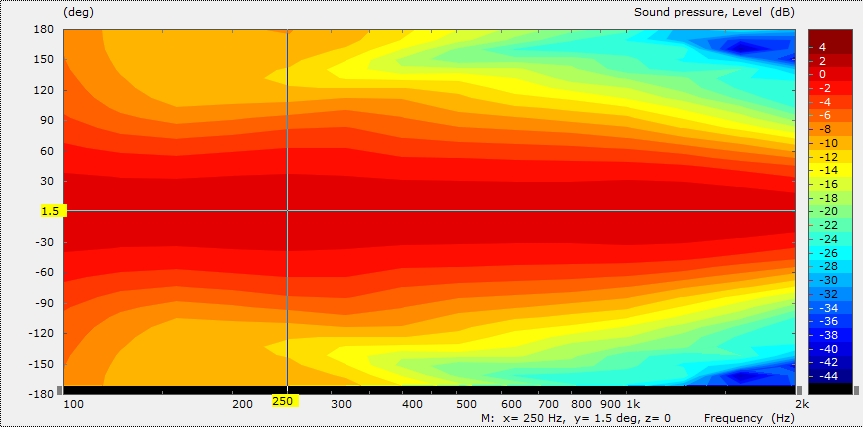The width and height of the screenshot is (863, 427).
Task: Click the 60 tick on the degree axis
Action: [49, 151]
